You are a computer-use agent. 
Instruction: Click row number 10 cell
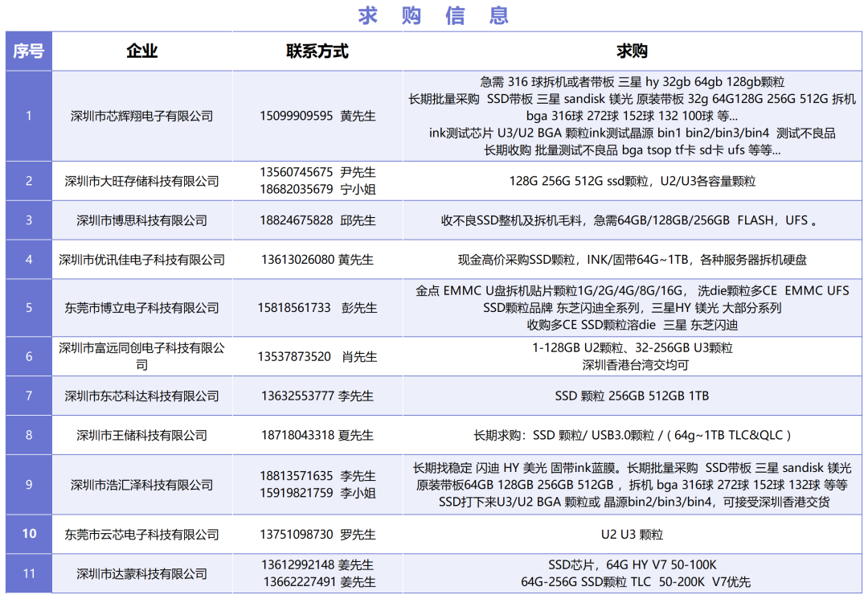click(29, 534)
